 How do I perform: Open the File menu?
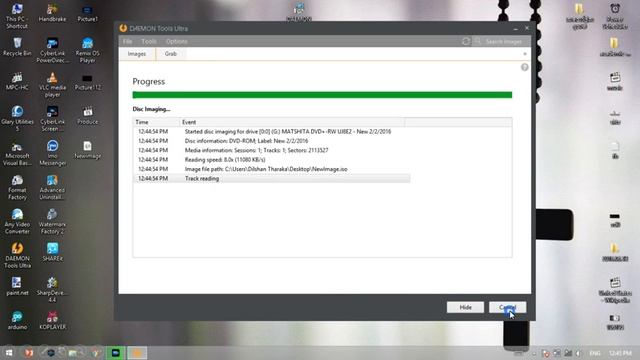(x=127, y=41)
